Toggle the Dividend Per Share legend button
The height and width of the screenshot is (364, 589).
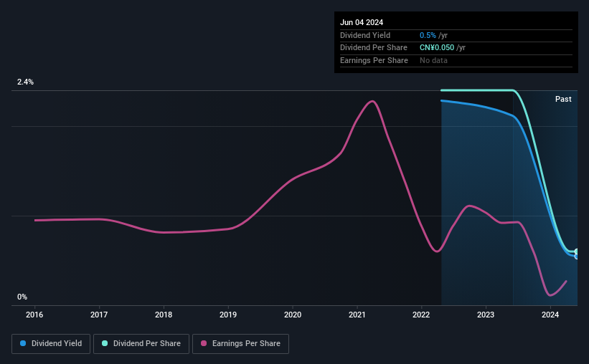tap(141, 344)
